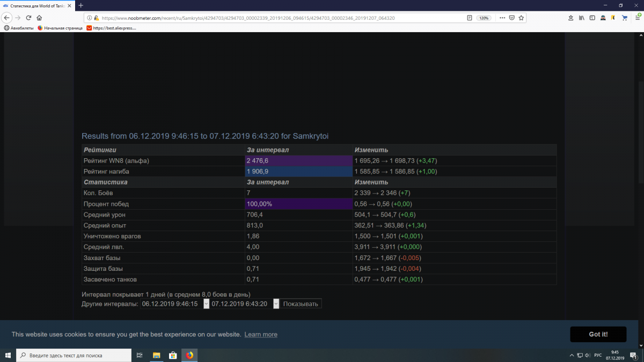The height and width of the screenshot is (362, 644).
Task: Open the browser home page
Action: tap(39, 18)
